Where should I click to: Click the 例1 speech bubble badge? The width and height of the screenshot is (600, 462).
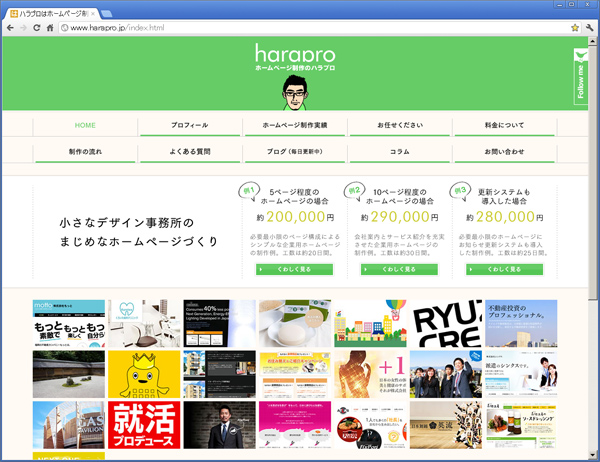[x=249, y=191]
